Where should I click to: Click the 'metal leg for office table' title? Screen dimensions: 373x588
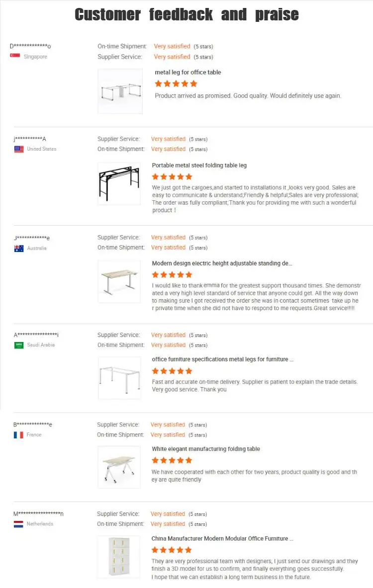coord(187,72)
